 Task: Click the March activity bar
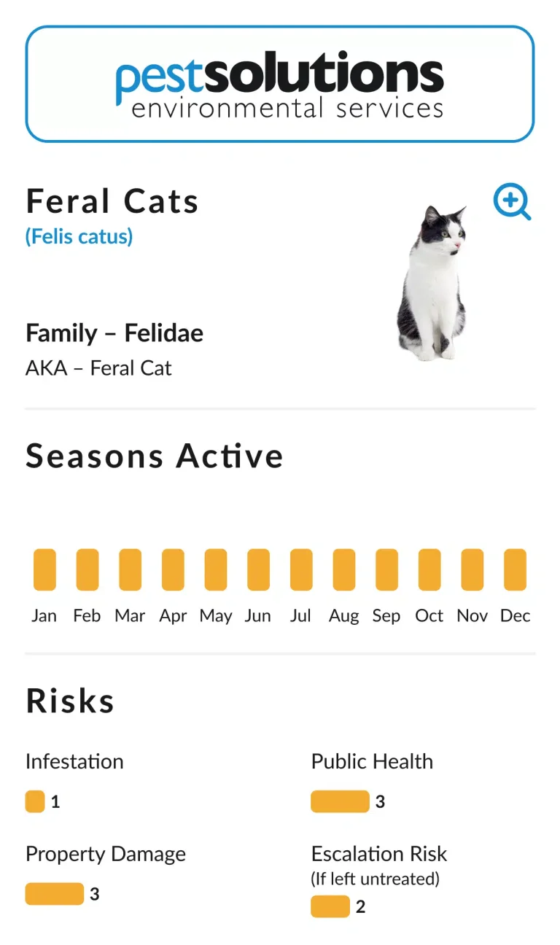tap(130, 569)
